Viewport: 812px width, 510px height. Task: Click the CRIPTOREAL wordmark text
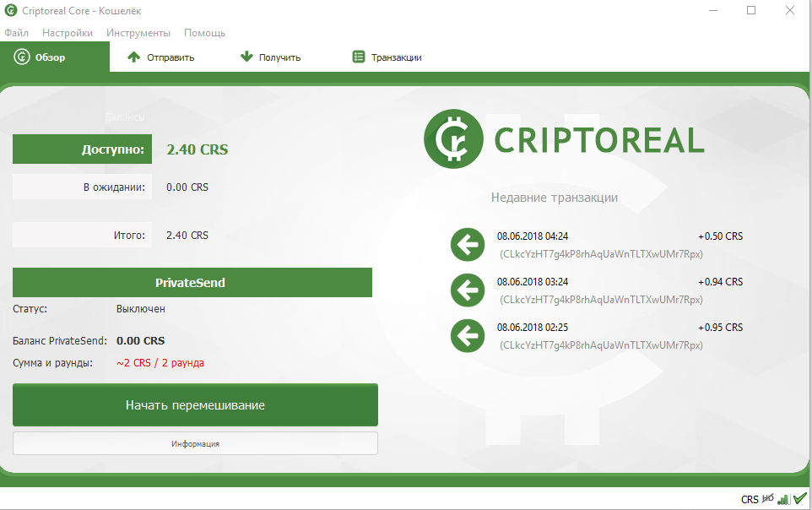pos(599,140)
